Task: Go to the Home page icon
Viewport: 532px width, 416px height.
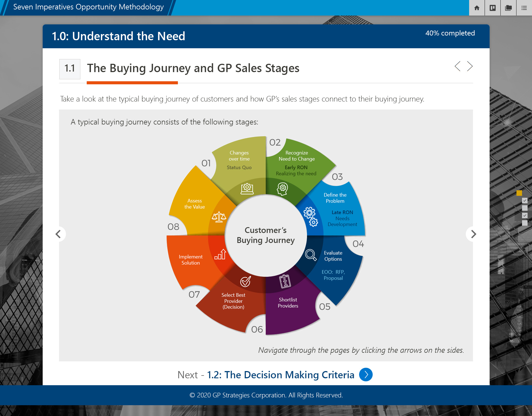Action: [x=477, y=8]
